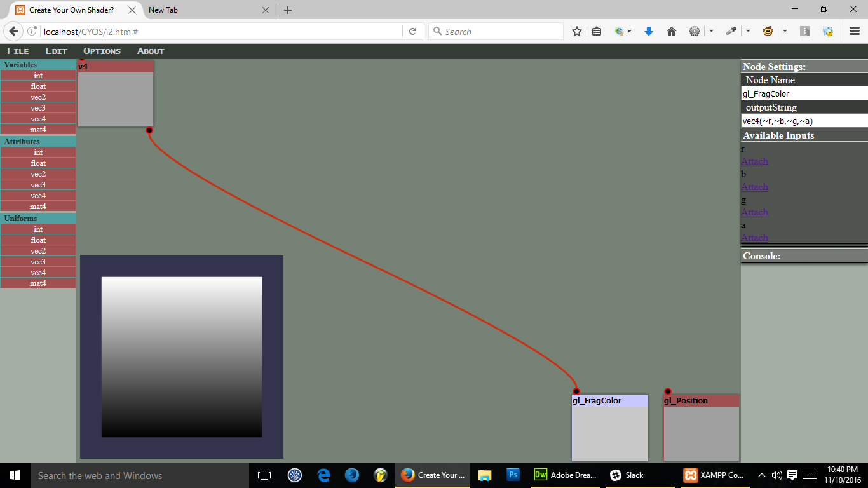The image size is (868, 488).
Task: Click the eyedropper color picker icon
Action: [x=731, y=31]
